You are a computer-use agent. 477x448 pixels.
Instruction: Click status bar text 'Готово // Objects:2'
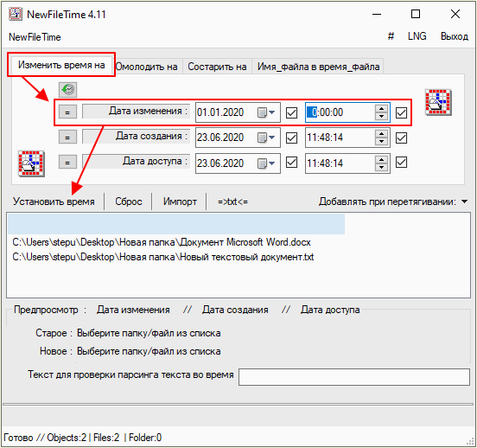[x=45, y=438]
